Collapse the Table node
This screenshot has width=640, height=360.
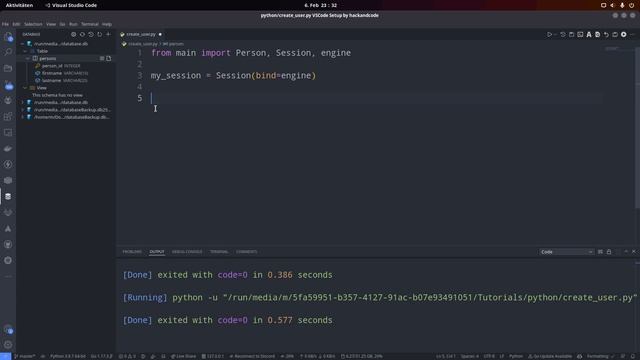(25, 51)
